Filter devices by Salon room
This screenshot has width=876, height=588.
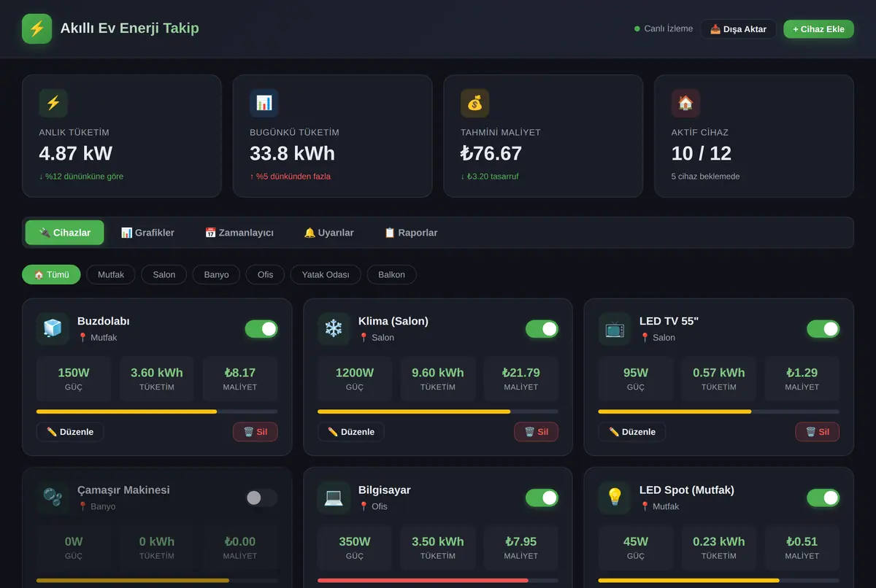click(x=164, y=274)
